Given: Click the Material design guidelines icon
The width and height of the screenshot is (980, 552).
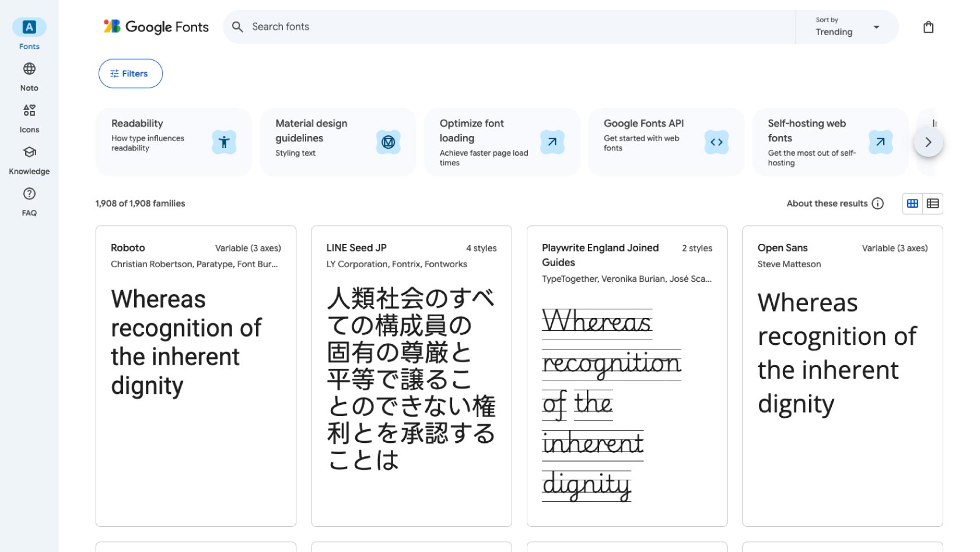Looking at the screenshot, I should point(388,142).
